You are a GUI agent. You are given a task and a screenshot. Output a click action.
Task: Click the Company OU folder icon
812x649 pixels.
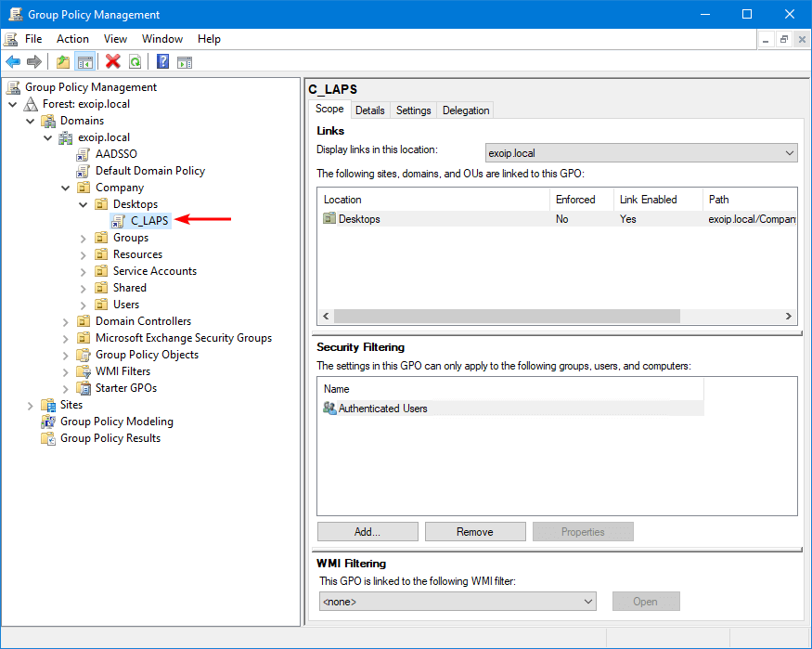pyautogui.click(x=84, y=188)
